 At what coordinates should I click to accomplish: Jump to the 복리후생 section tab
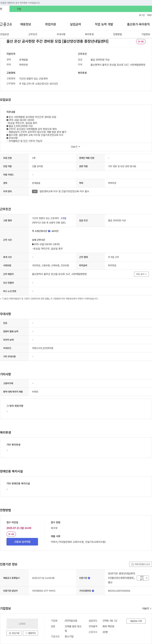(x=89, y=34)
